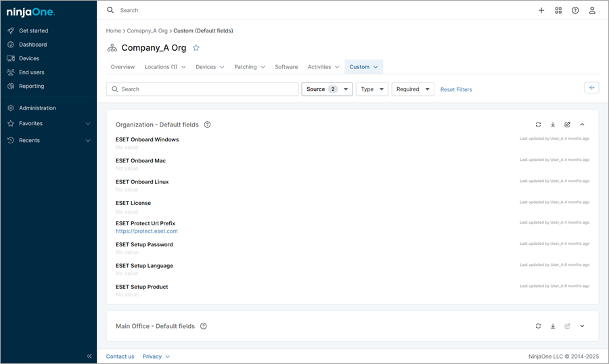This screenshot has height=364, width=609.
Task: Favorite Company_A Org with the star icon
Action: pyautogui.click(x=196, y=48)
